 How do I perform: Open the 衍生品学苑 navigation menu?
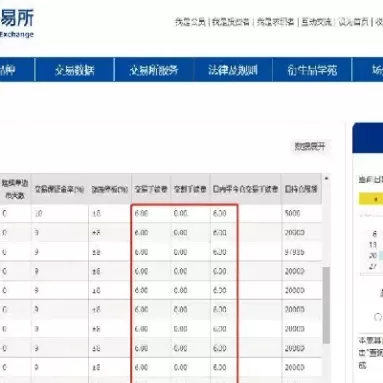312,70
